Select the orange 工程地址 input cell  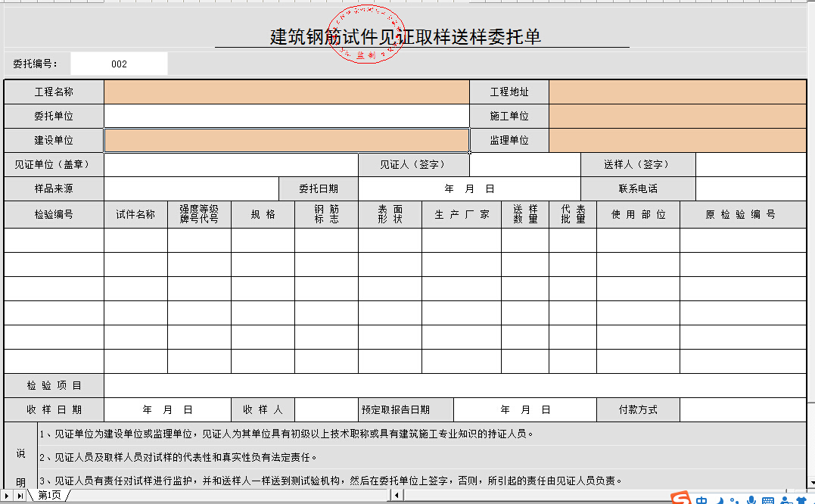pyautogui.click(x=677, y=92)
